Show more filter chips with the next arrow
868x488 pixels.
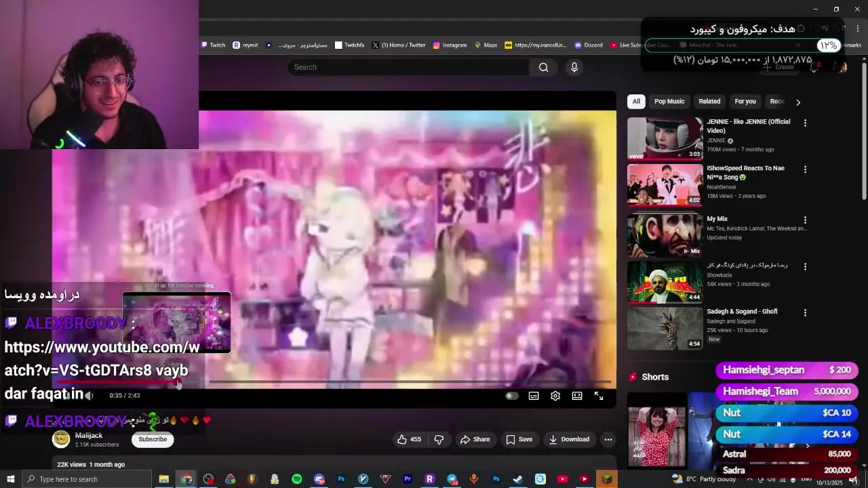point(798,102)
